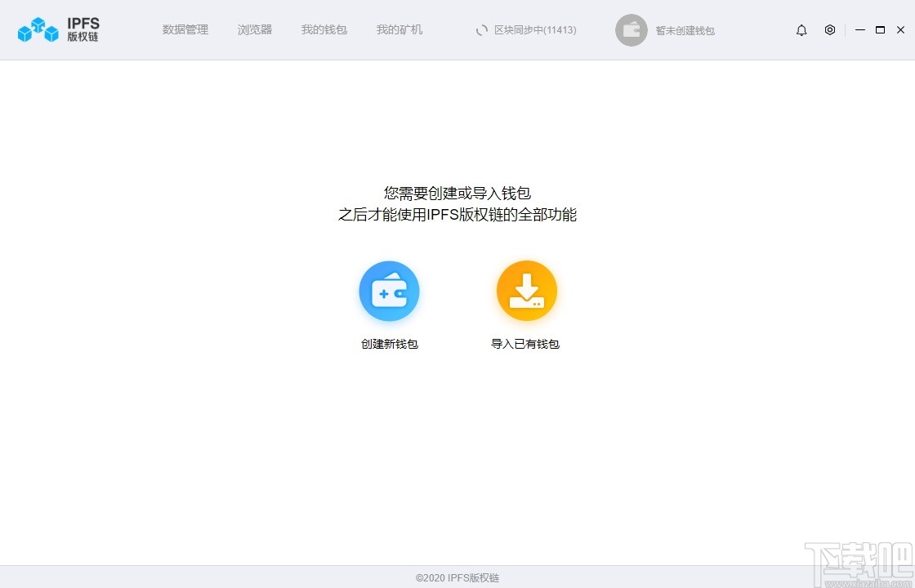Click the 创建新钱包 label

tap(389, 344)
